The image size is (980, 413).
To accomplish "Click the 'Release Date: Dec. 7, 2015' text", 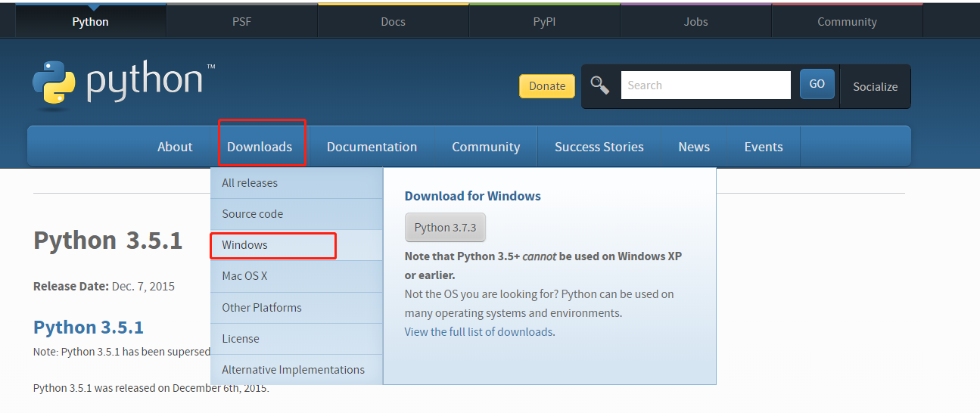I will click(104, 286).
